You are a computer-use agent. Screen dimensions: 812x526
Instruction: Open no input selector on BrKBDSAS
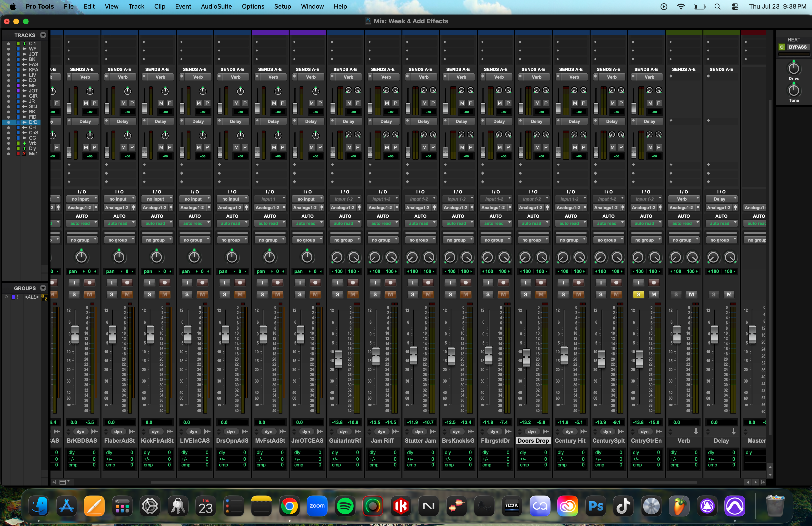[x=82, y=199]
